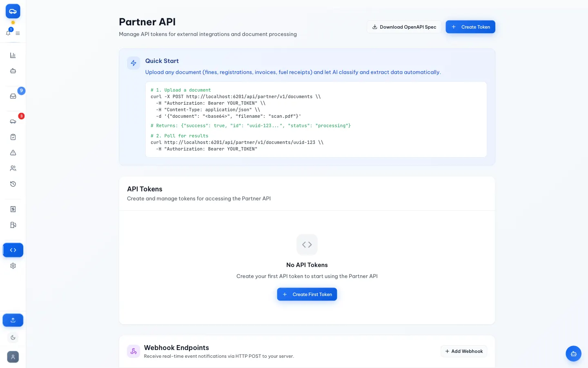The width and height of the screenshot is (588, 368).
Task: Click the No API Tokens message
Action: coord(307,265)
